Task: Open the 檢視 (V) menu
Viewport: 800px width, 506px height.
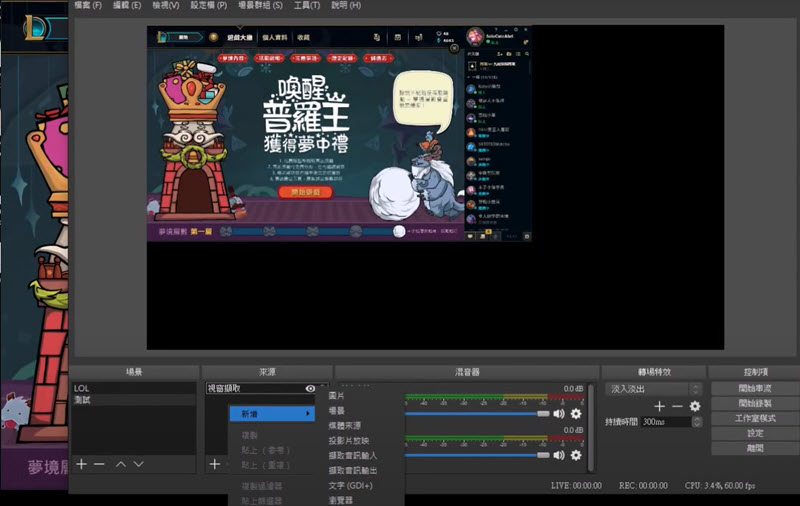Action: point(166,5)
